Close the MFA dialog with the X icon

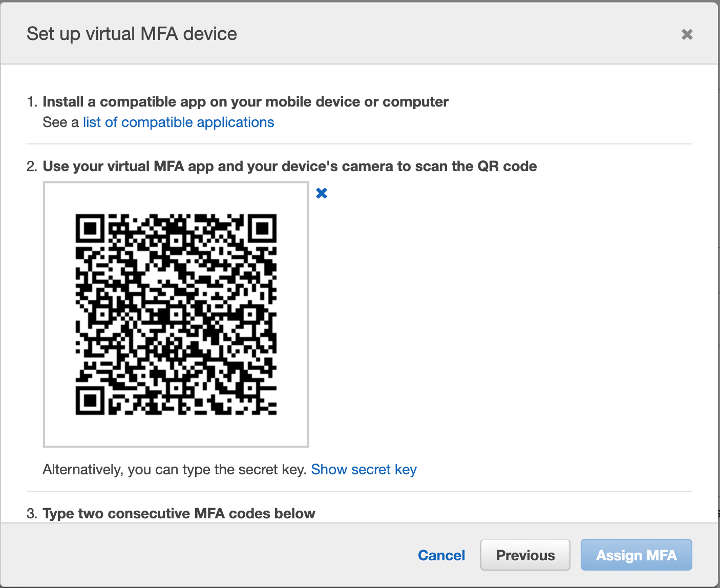pos(687,34)
